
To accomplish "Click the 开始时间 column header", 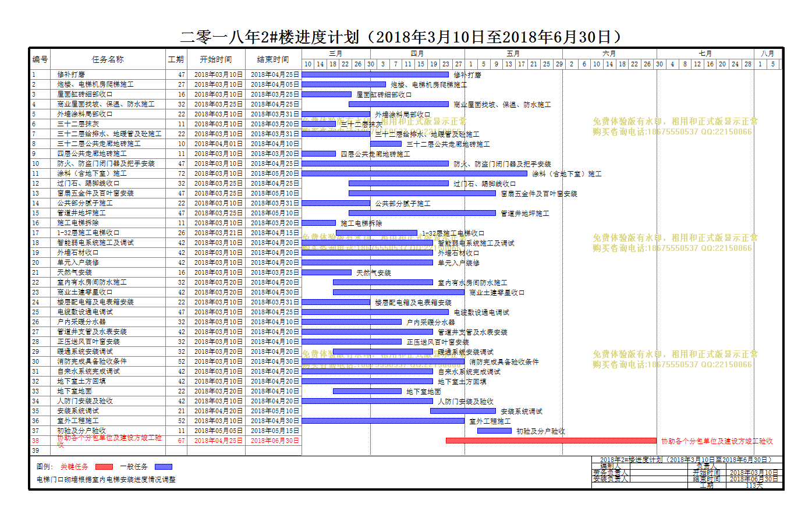I will point(216,59).
